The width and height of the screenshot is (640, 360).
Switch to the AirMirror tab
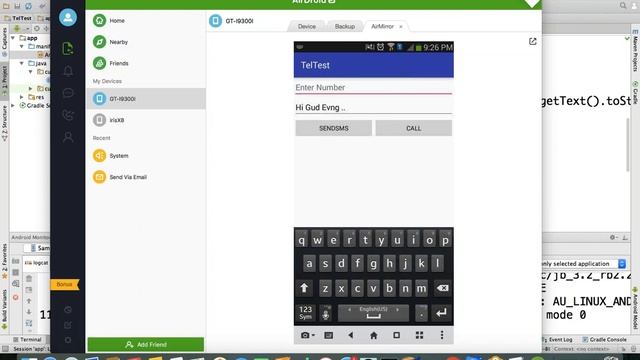click(382, 26)
